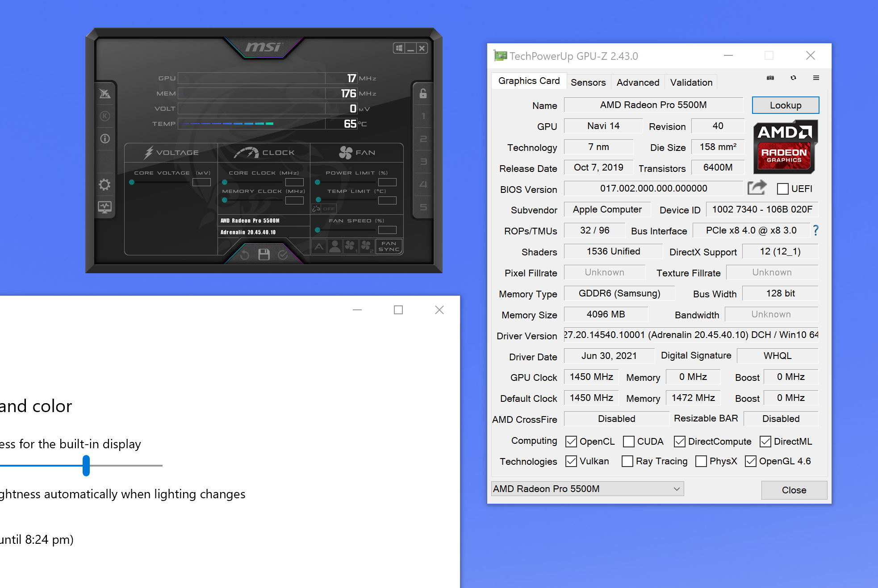This screenshot has width=878, height=588.
Task: Toggle the CUDA checkbox
Action: pyautogui.click(x=629, y=442)
